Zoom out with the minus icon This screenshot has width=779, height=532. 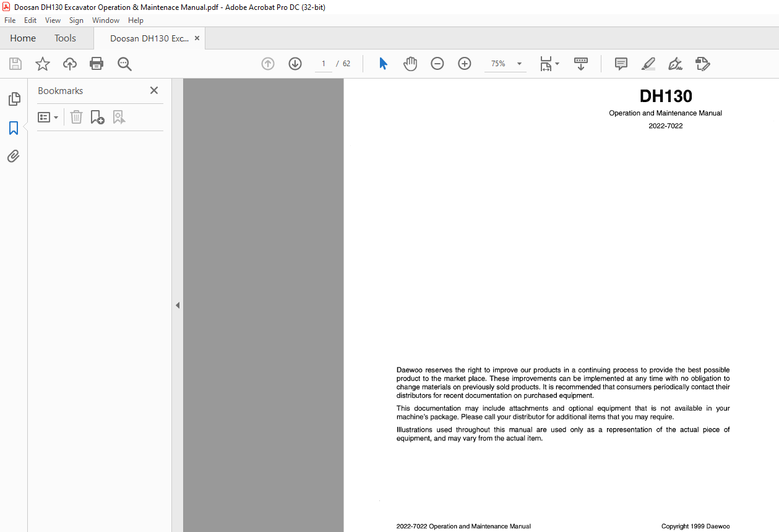coord(437,64)
